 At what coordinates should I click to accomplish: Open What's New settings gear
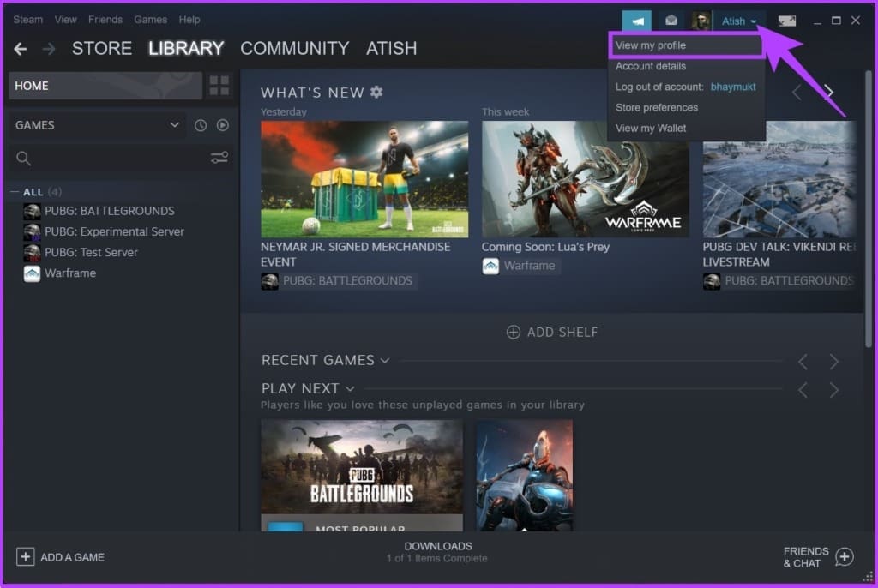(x=377, y=92)
